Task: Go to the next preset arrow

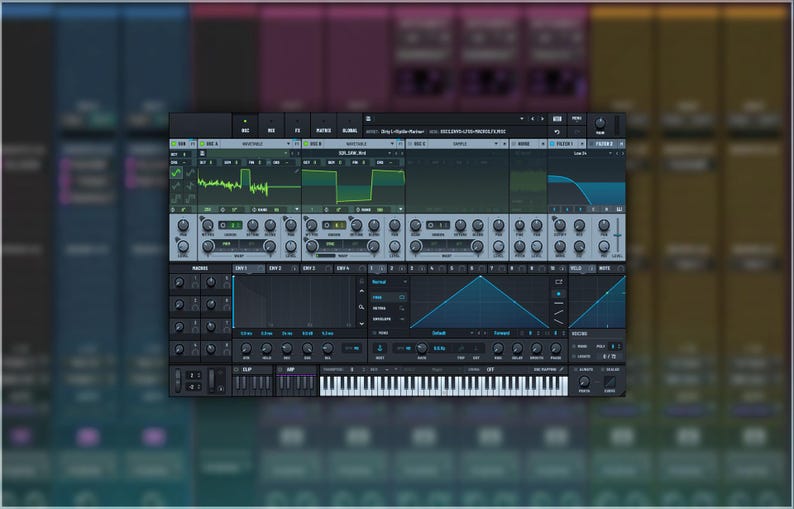Action: click(x=542, y=119)
